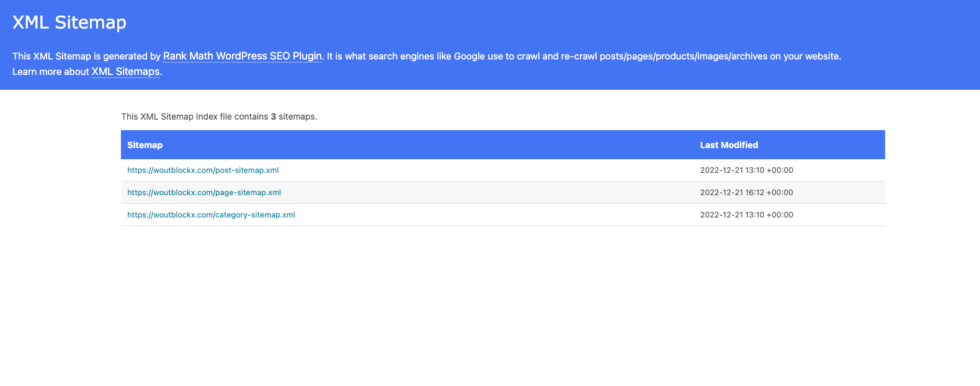
Task: Open the post-sitemap.xml link
Action: pos(203,170)
